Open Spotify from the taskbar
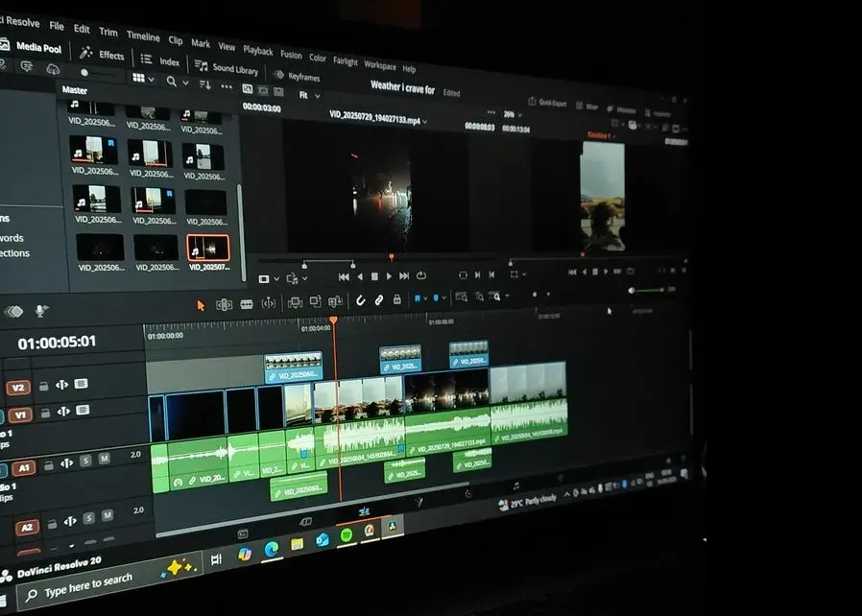Screen dimensions: 862x616 pos(347,534)
